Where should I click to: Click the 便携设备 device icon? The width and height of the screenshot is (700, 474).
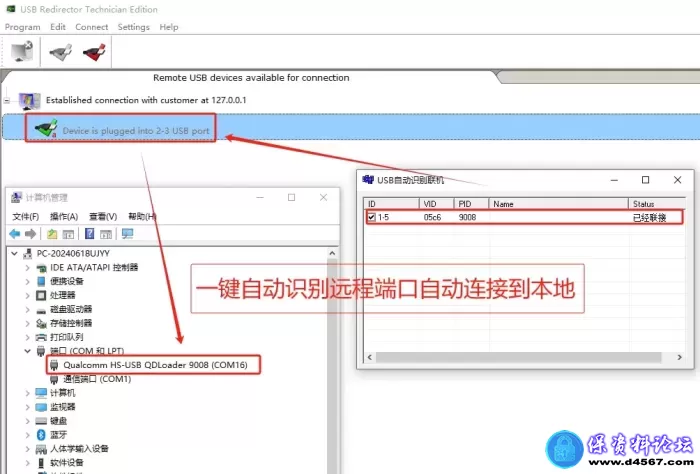pyautogui.click(x=41, y=281)
